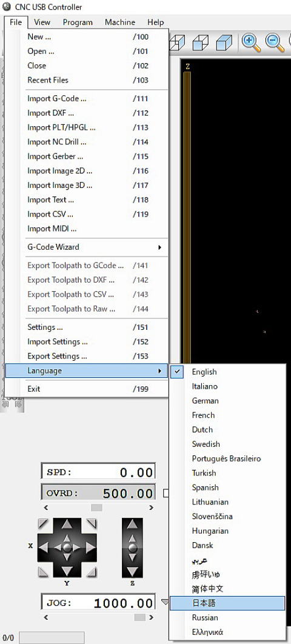Open the Program menu
The width and height of the screenshot is (291, 644).
[78, 22]
